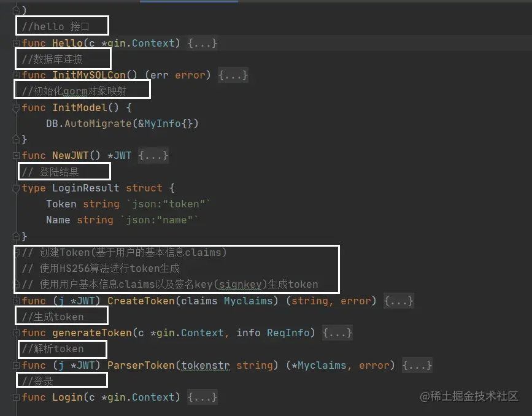Screen dimensions: 532x416
Task: Click the err return name in InitMySQLCon
Action: tap(160, 75)
